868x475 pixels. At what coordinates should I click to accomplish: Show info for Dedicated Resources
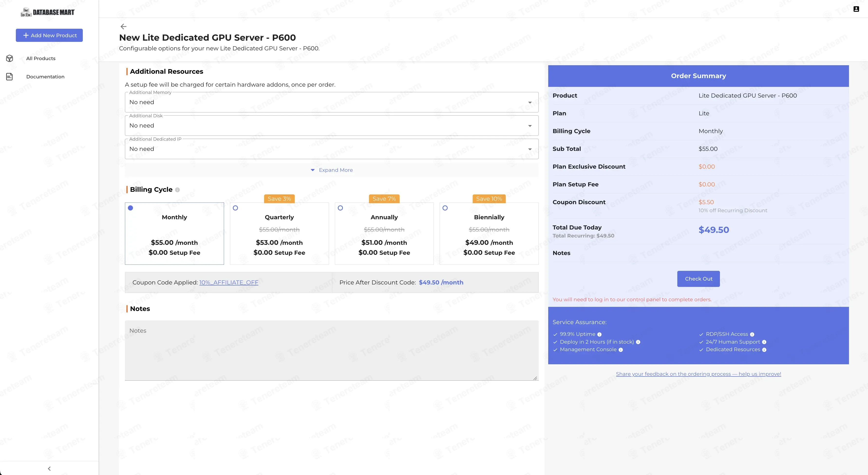(764, 350)
